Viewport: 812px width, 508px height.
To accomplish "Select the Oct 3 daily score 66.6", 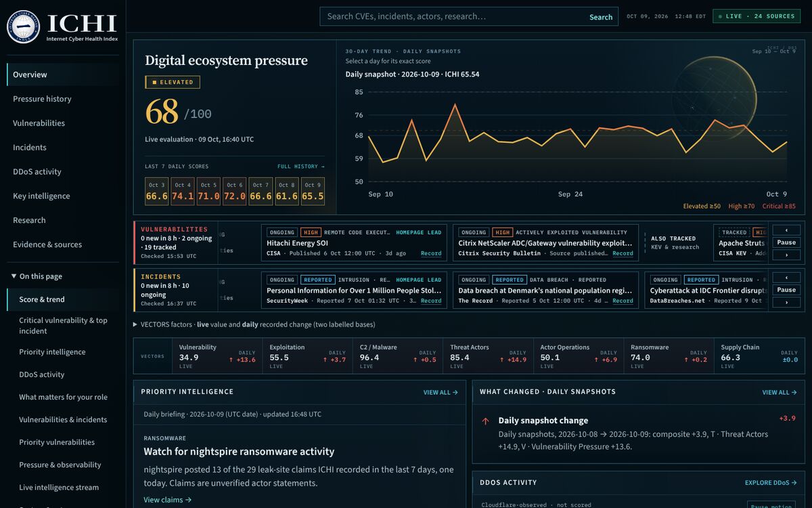I will (x=157, y=192).
